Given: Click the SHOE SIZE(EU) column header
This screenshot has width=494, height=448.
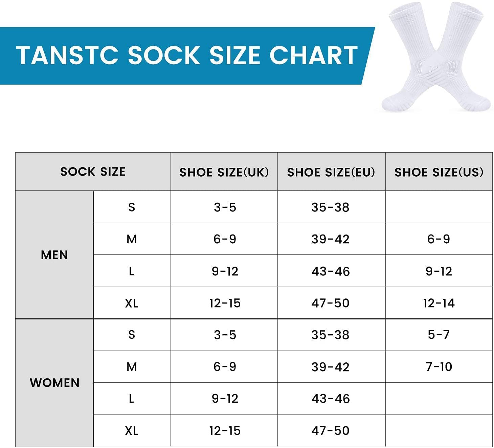Looking at the screenshot, I should coord(331,172).
